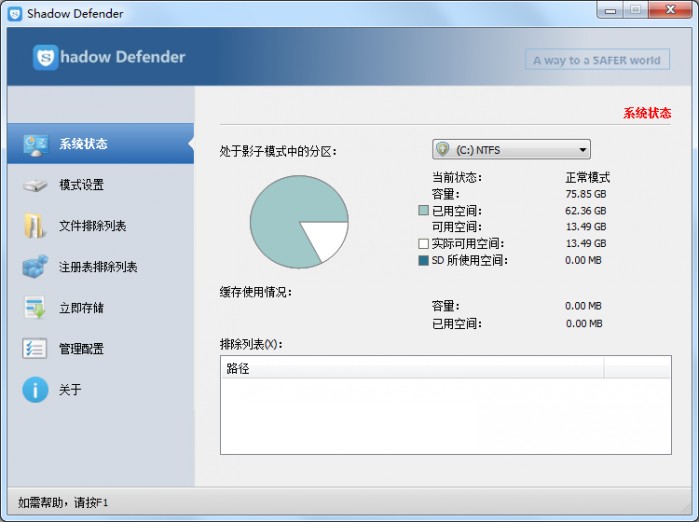The image size is (699, 522).
Task: Click the 当前状态 label
Action: coord(457,177)
